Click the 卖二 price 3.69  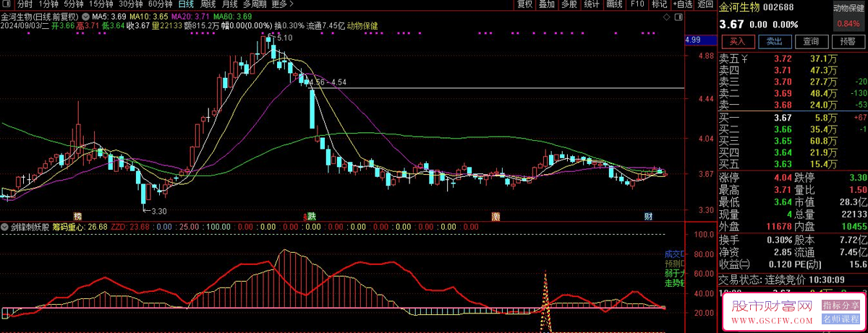(783, 93)
